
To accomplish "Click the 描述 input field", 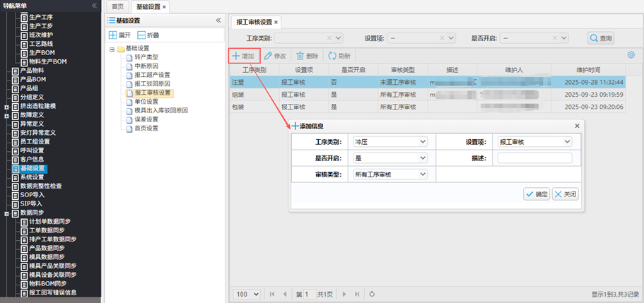I will click(x=534, y=158).
